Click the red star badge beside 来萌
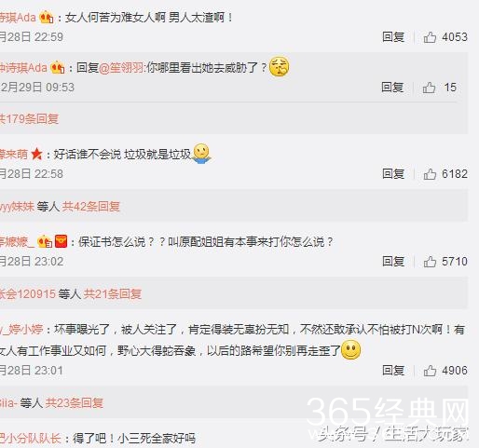This screenshot has width=479, height=448. (36, 154)
